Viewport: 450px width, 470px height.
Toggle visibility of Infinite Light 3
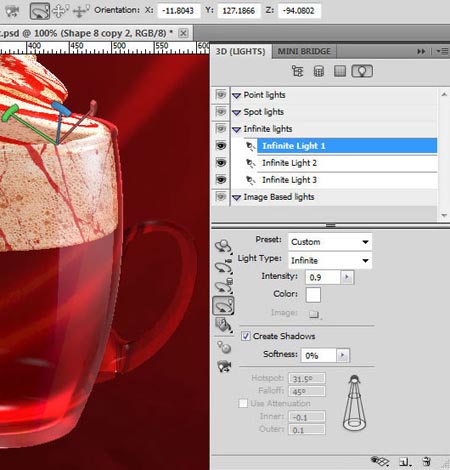(221, 180)
